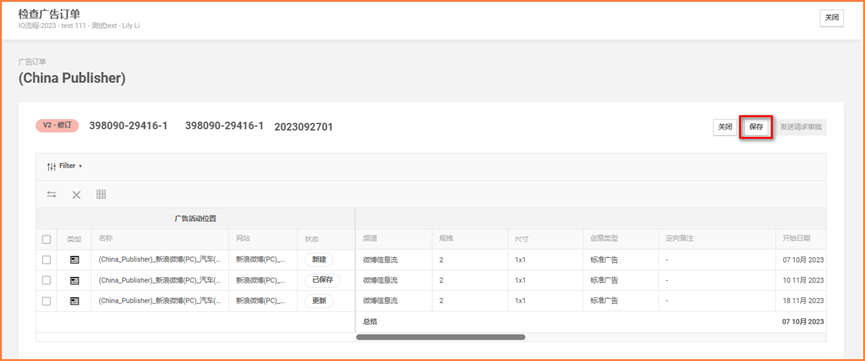Screen dimensions: 865x361
Task: Click the 新浪微博(PC) site in the 已保存 row
Action: [x=261, y=280]
